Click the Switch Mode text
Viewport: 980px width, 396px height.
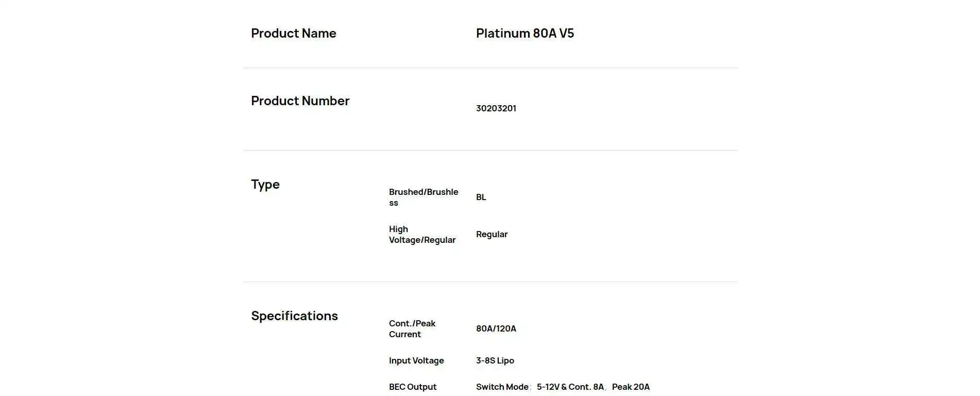click(x=502, y=387)
